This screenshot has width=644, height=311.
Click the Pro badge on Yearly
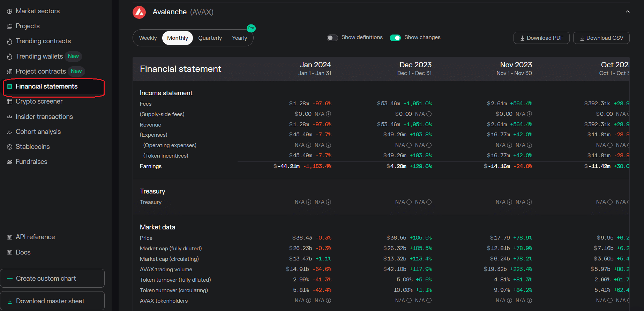(251, 28)
